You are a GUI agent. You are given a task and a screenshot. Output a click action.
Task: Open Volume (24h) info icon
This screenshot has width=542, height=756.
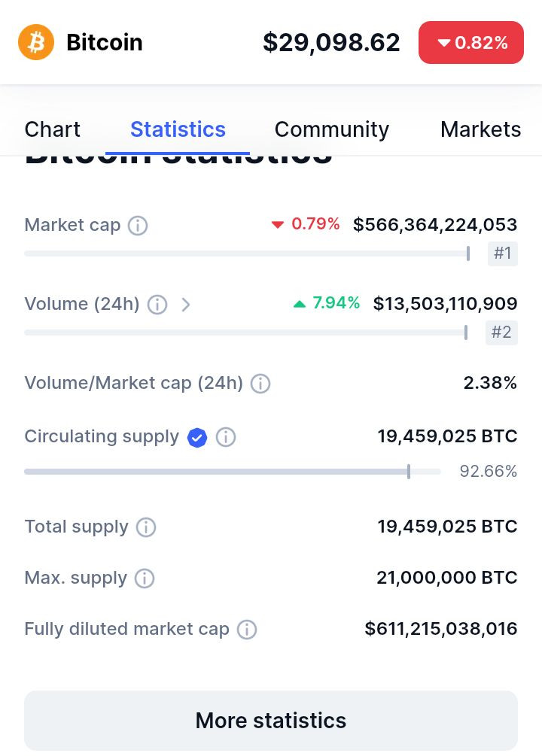click(x=157, y=304)
